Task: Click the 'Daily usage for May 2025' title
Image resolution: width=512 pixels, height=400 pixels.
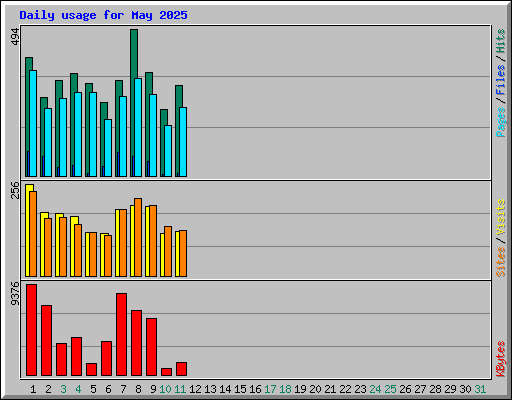Action: click(x=103, y=15)
